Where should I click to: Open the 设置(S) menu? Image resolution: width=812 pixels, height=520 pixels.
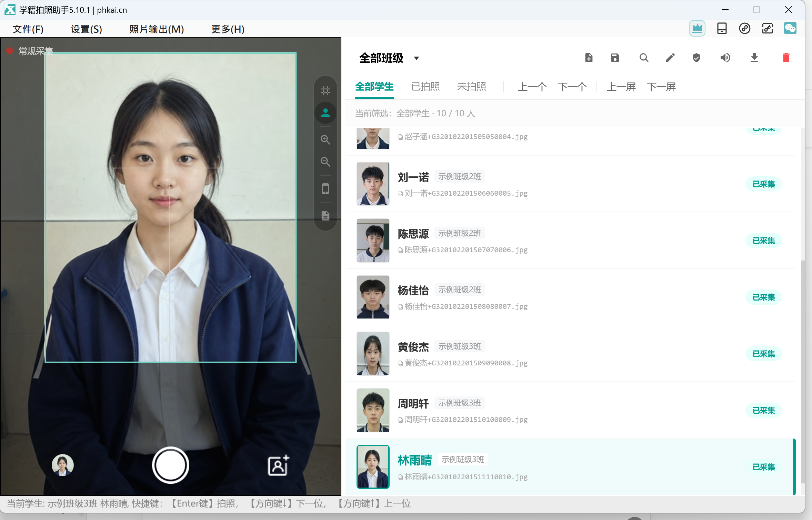point(86,29)
